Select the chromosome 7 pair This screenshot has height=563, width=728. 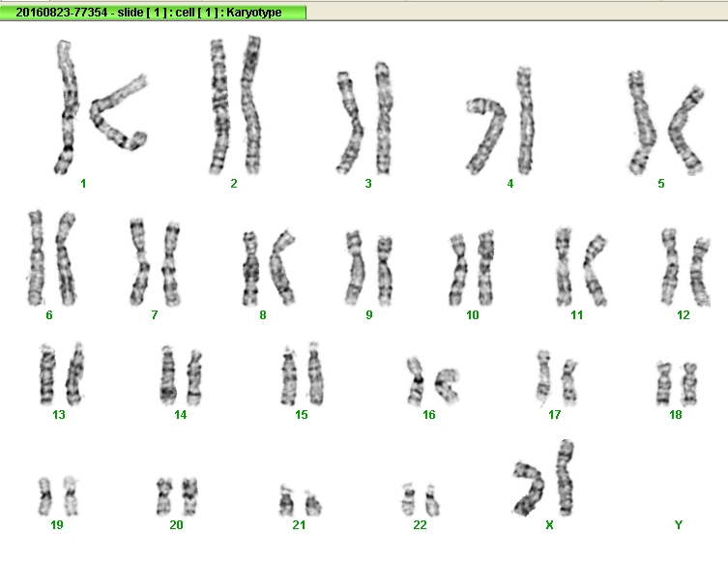[155, 263]
